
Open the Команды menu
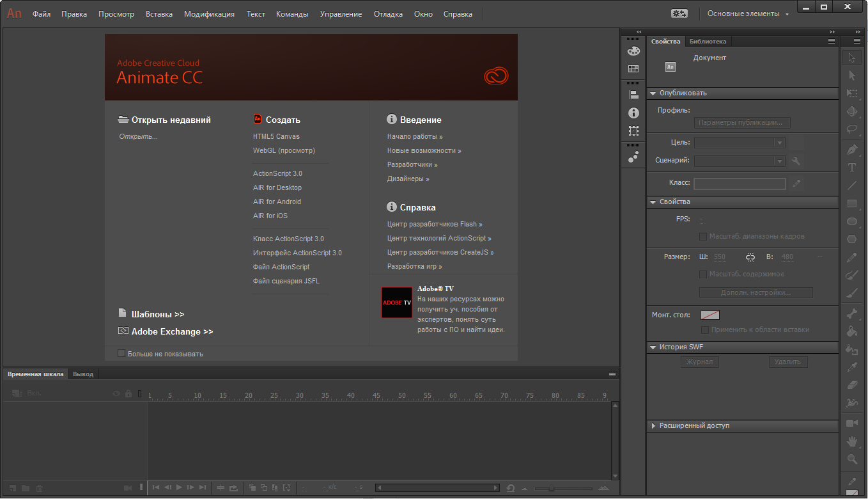click(x=292, y=14)
